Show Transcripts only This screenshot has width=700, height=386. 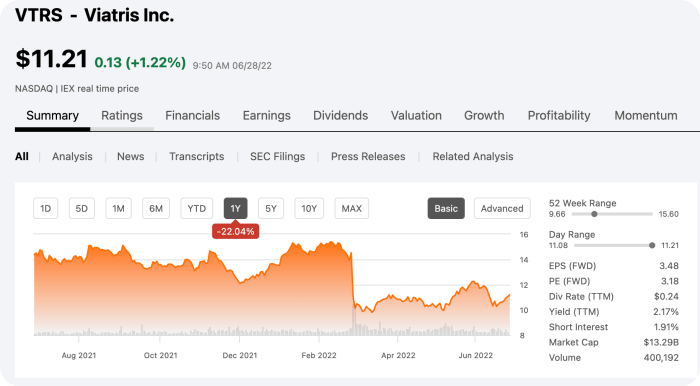[196, 157]
